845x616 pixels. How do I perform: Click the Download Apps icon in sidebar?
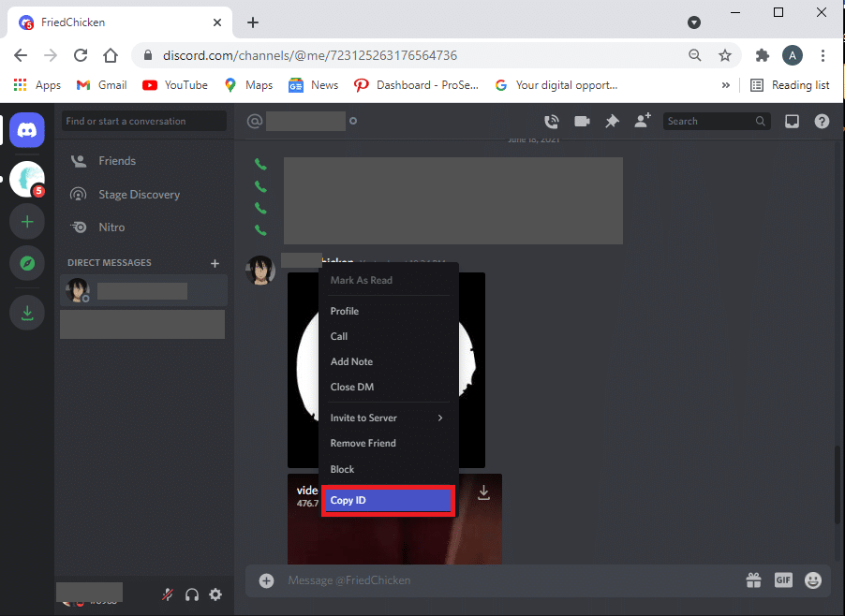[26, 312]
